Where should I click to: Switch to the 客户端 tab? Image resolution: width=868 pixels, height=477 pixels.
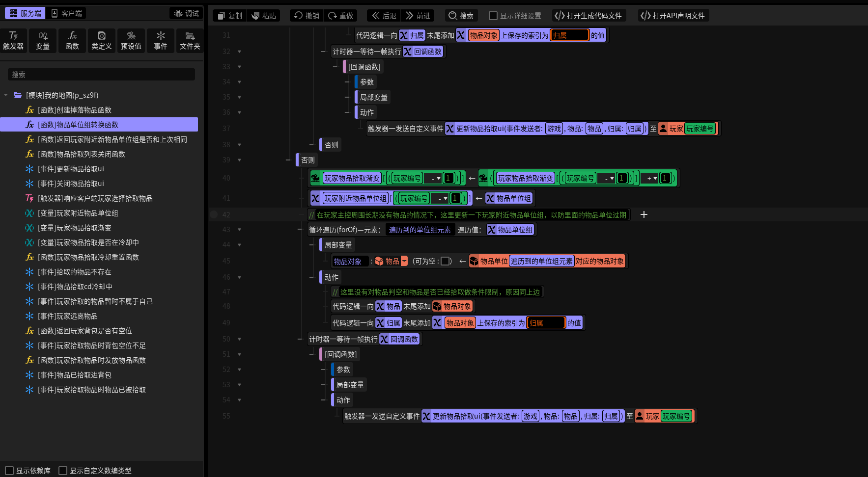[67, 13]
